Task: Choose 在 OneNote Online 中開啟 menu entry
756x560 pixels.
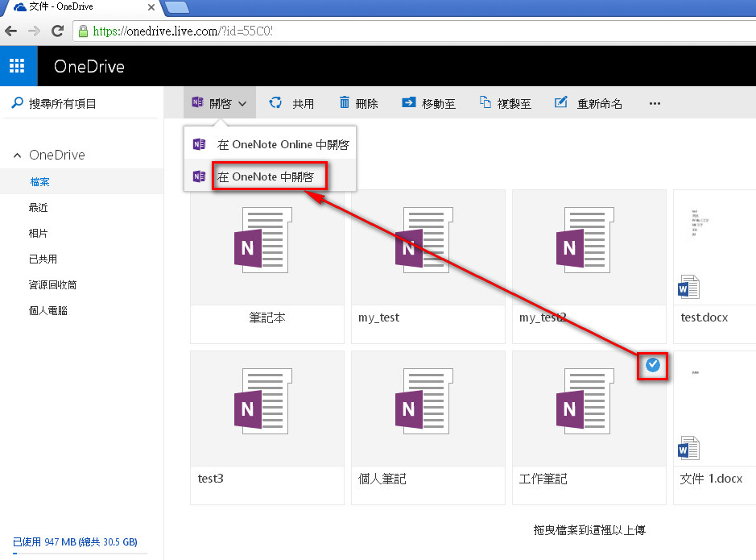Action: (270, 144)
